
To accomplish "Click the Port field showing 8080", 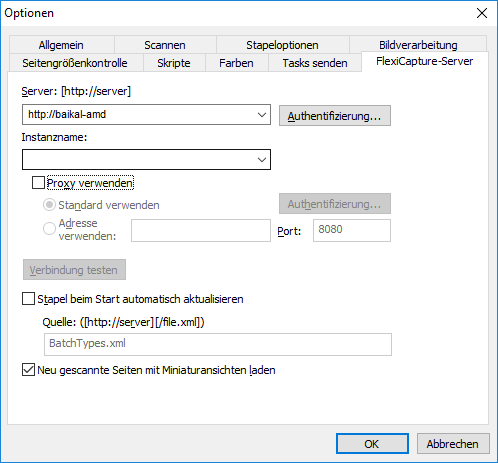I will click(x=352, y=230).
